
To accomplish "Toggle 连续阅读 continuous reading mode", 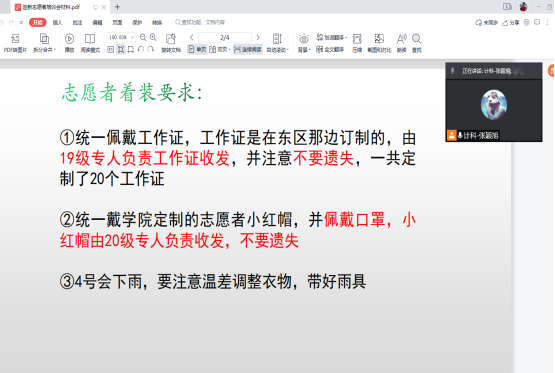I will tap(248, 50).
